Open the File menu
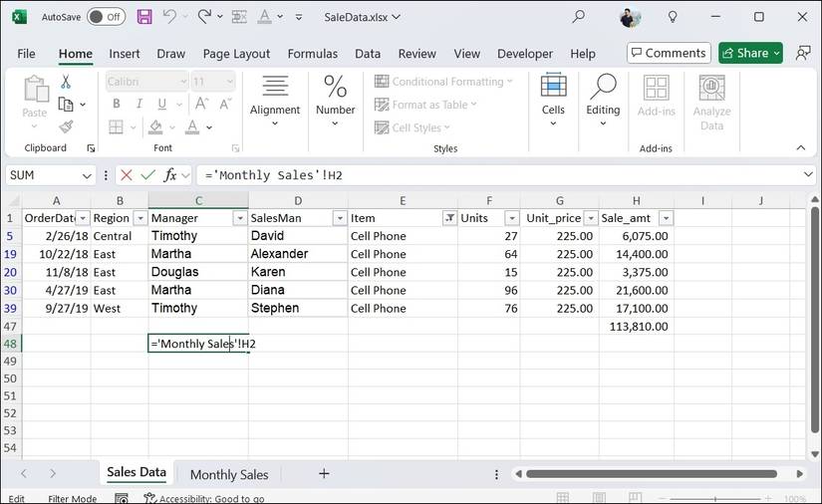 [x=26, y=54]
